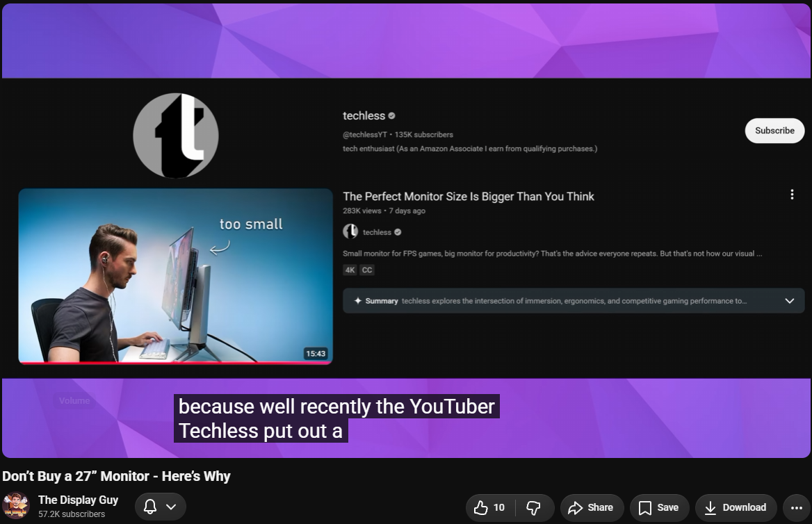Click the 57.2K subscribers text
Viewport: 812px width, 524px height.
click(x=72, y=514)
